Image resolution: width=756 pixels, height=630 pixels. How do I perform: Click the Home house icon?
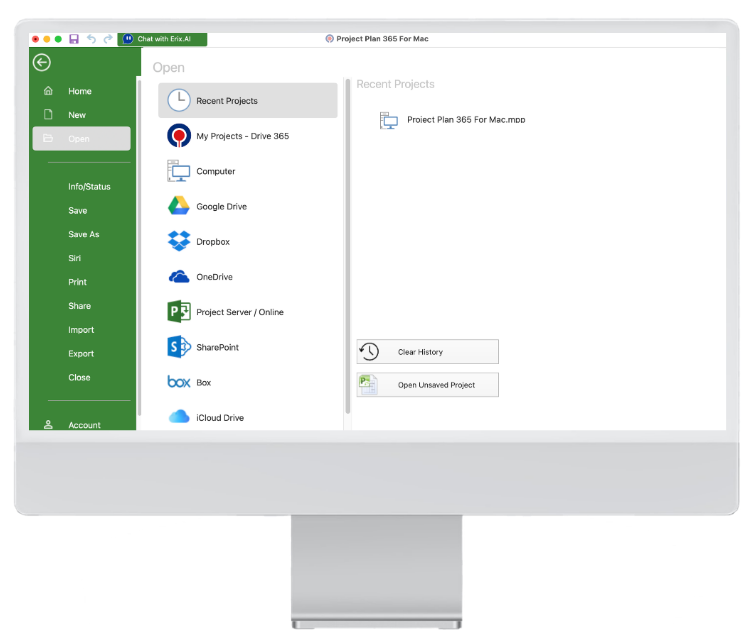point(48,91)
